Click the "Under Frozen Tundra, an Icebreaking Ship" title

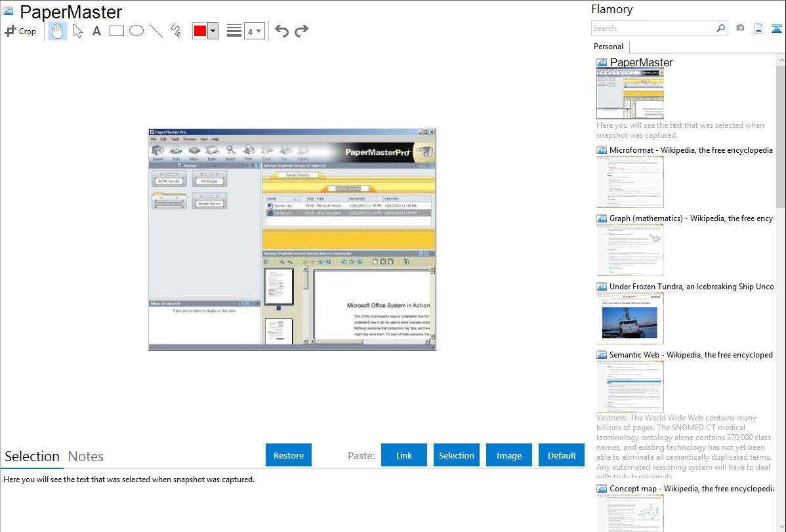click(x=692, y=287)
